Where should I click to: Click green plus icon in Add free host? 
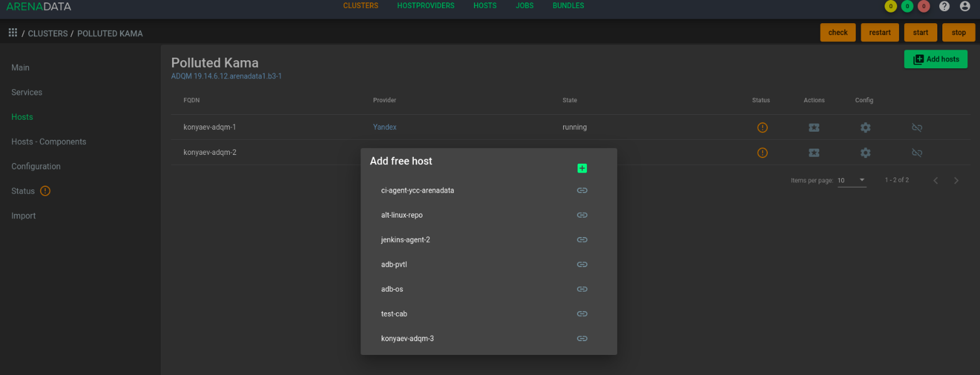point(582,168)
